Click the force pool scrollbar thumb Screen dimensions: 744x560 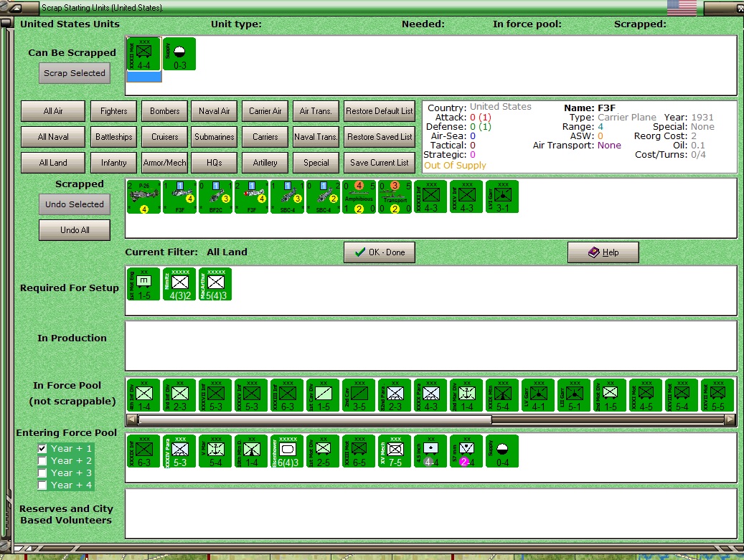tap(314, 419)
